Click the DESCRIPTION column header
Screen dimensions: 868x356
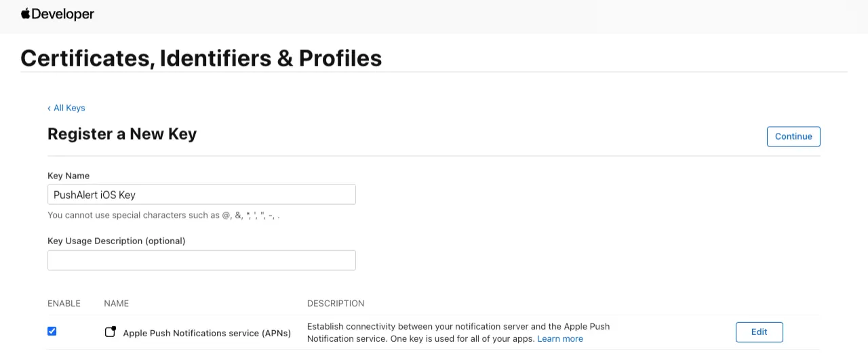pyautogui.click(x=336, y=303)
